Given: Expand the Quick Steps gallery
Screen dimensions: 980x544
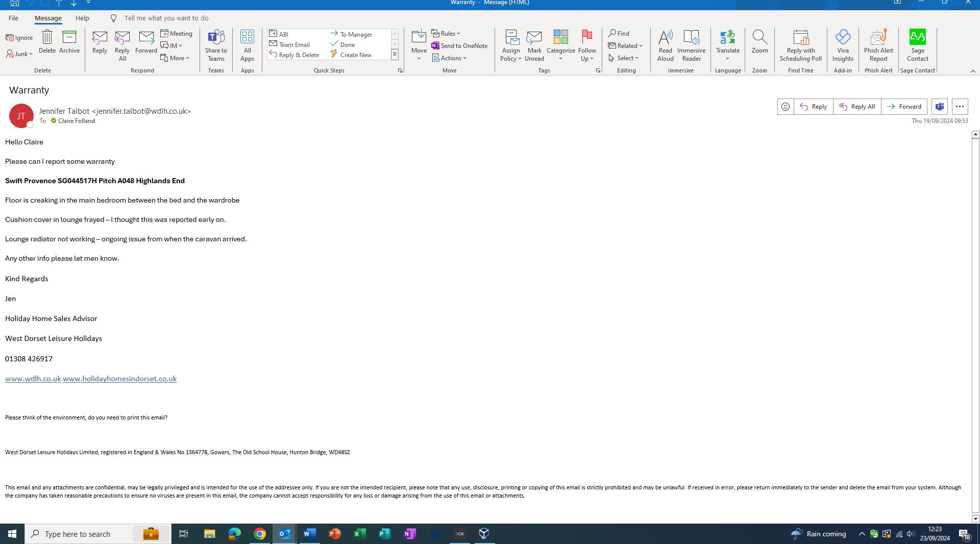Looking at the screenshot, I should click(395, 55).
